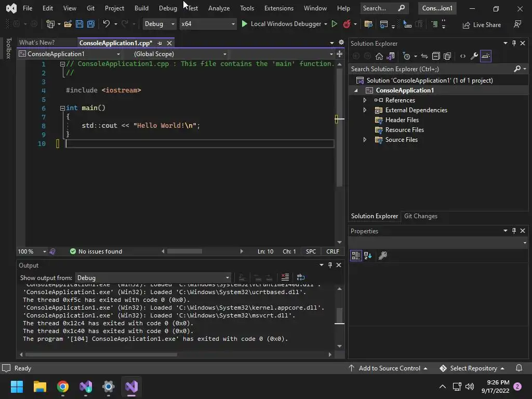The width and height of the screenshot is (532, 399).
Task: Click the Output panel vertical scrollbar thumb
Action: point(339,314)
